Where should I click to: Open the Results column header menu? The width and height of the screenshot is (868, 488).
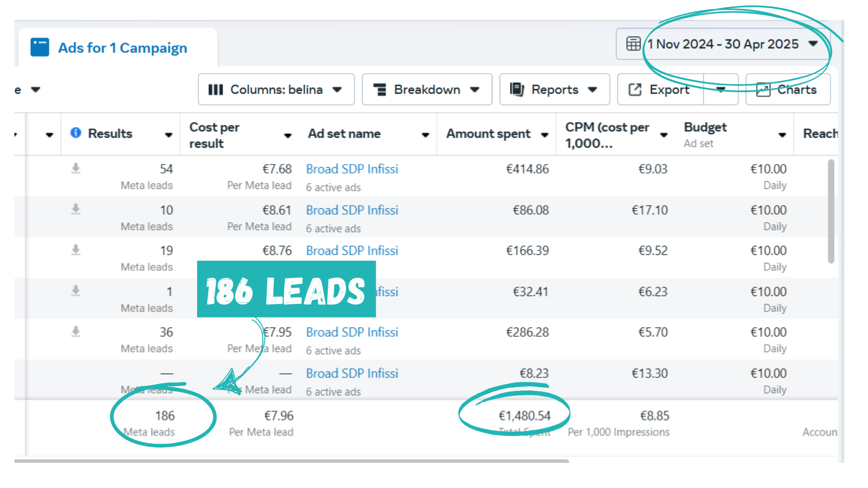169,135
